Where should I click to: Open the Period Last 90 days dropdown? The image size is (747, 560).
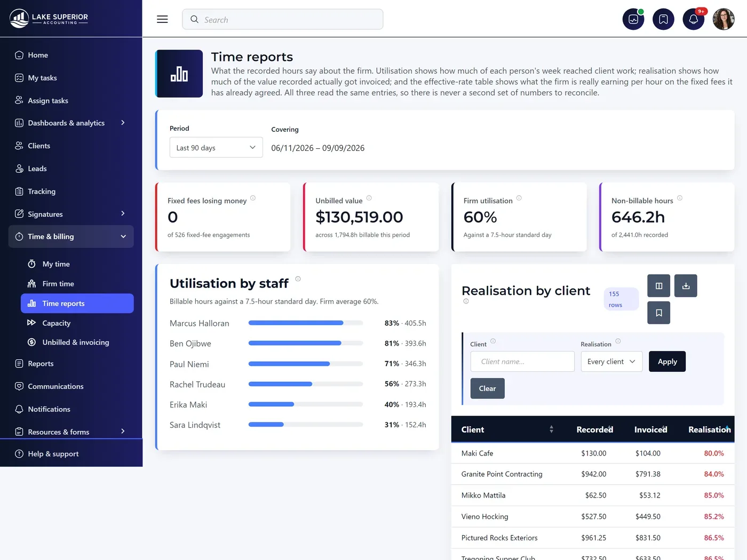pos(216,148)
